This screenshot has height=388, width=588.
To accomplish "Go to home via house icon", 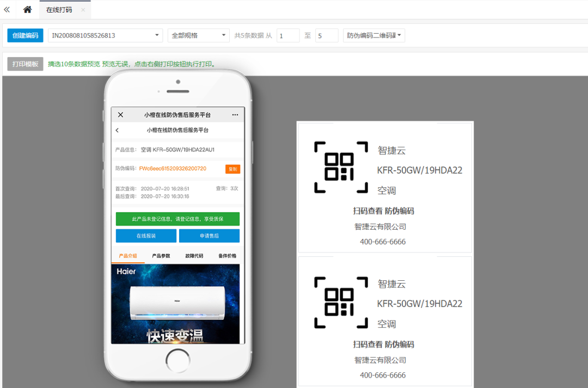I will [x=27, y=10].
